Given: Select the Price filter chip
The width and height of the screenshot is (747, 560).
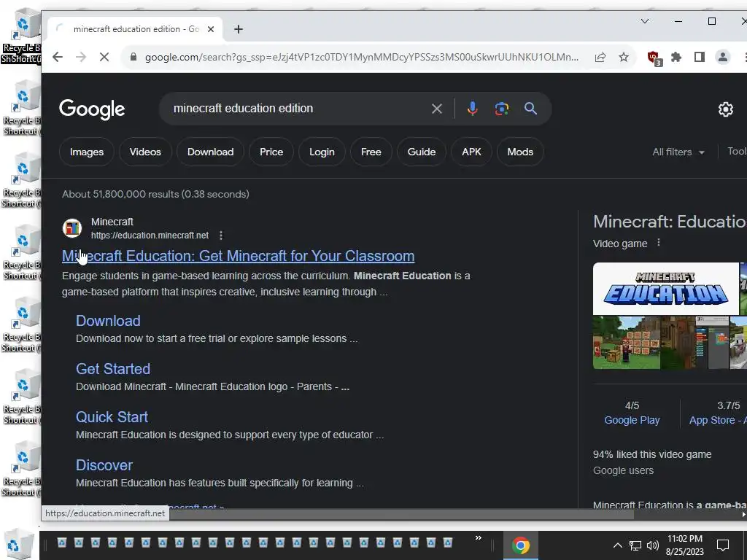Looking at the screenshot, I should 271,152.
